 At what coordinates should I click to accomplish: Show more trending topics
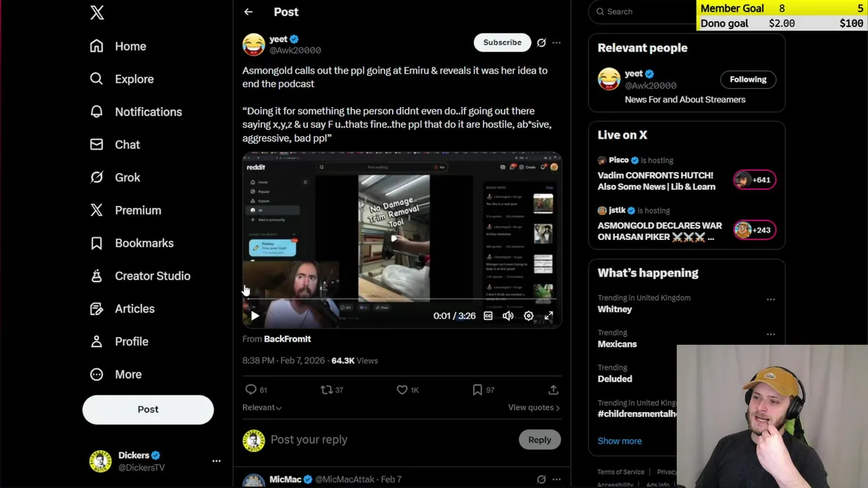click(619, 441)
